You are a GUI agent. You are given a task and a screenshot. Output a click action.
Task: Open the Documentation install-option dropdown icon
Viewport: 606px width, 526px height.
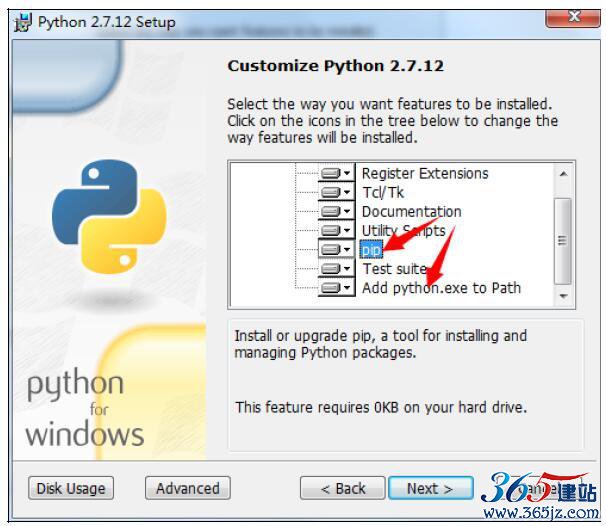tap(336, 211)
